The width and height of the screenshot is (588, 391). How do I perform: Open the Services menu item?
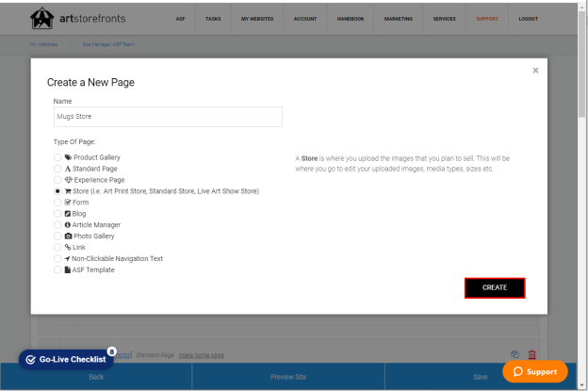pos(445,19)
